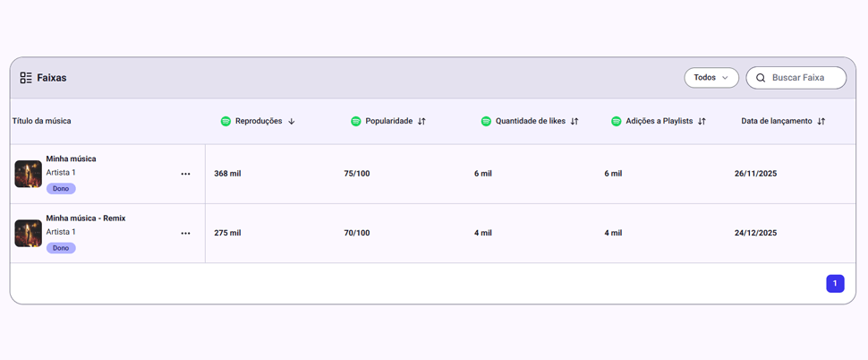Open Minha música album cover thumbnail
The width and height of the screenshot is (868, 360).
tap(29, 174)
